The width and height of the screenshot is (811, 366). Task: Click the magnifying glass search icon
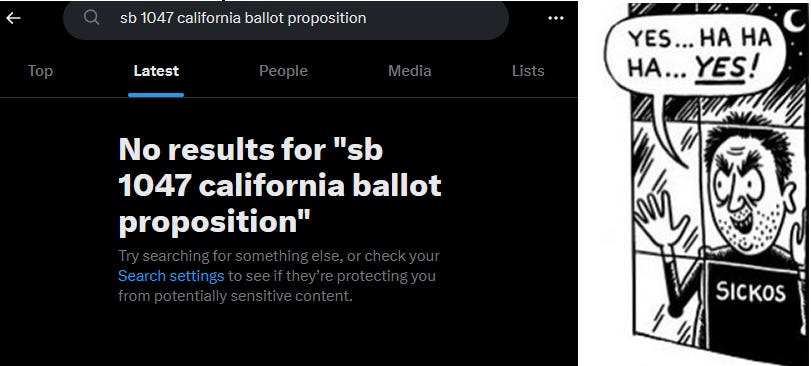pos(92,18)
